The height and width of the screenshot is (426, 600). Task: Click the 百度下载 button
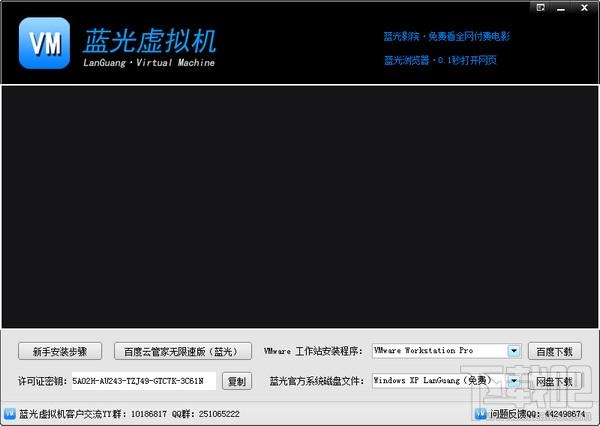(555, 351)
